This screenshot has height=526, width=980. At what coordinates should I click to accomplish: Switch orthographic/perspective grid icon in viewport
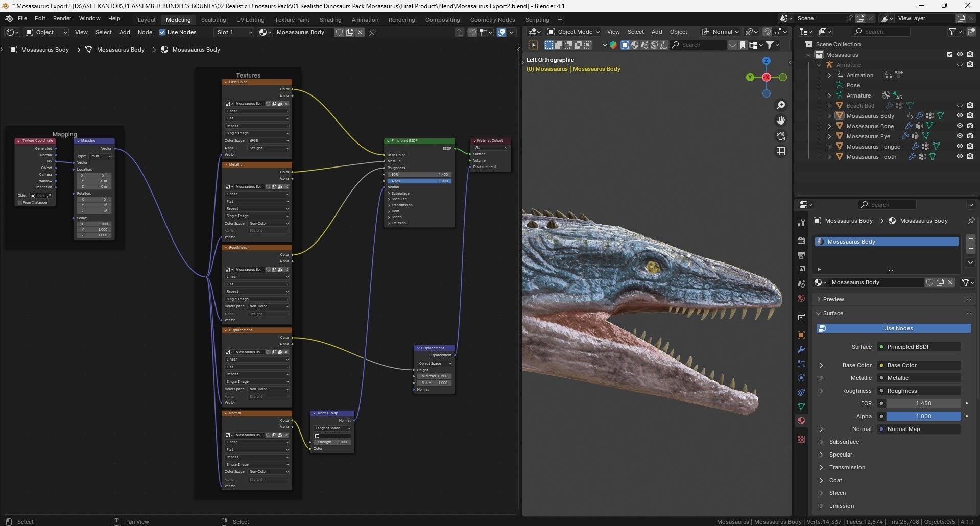click(x=781, y=151)
